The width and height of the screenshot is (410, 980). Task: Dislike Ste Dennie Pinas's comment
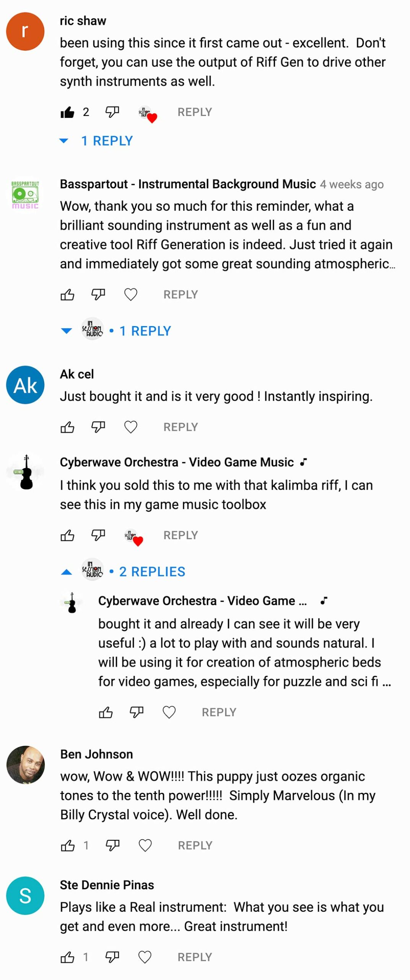pyautogui.click(x=112, y=957)
